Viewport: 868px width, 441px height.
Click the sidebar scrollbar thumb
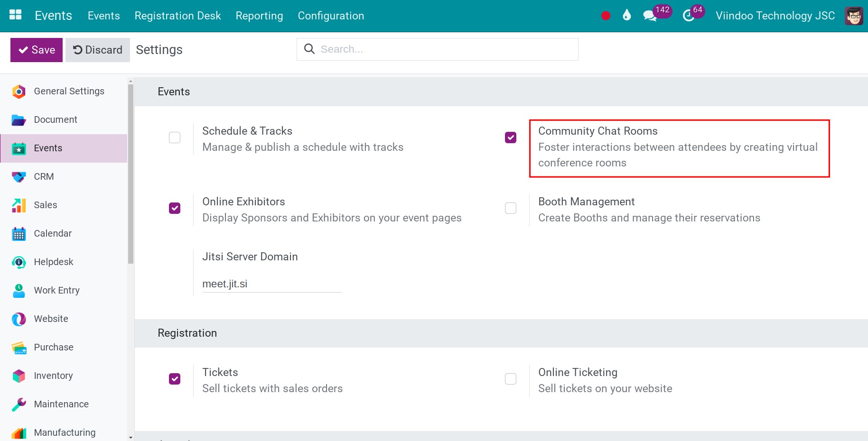(131, 174)
